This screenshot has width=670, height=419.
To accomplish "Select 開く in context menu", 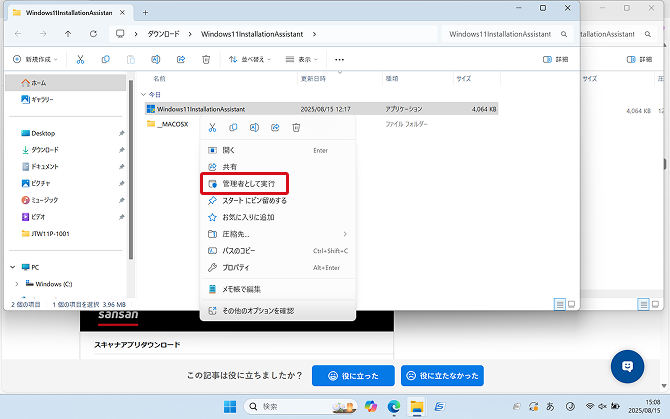I will click(278, 150).
